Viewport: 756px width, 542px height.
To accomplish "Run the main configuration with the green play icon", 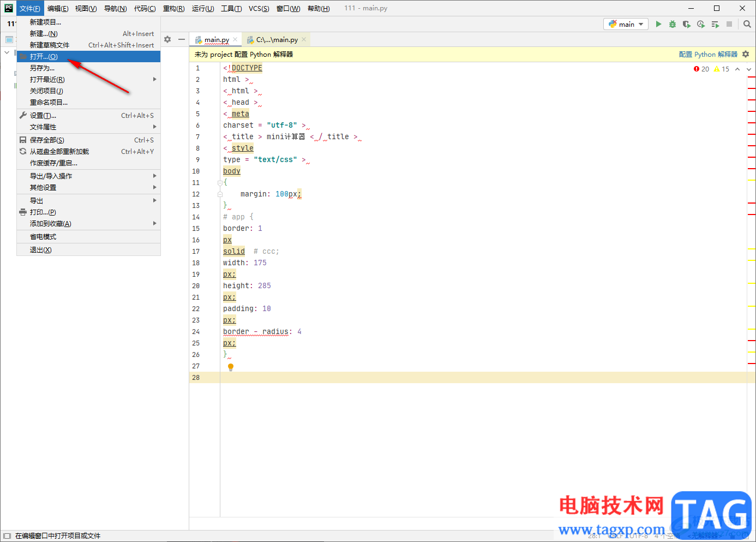I will [x=658, y=24].
